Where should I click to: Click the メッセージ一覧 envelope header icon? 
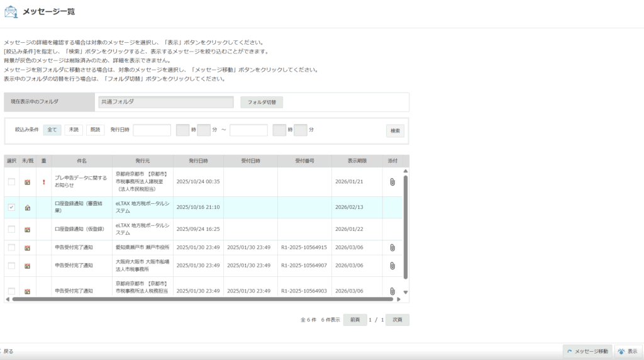(11, 11)
